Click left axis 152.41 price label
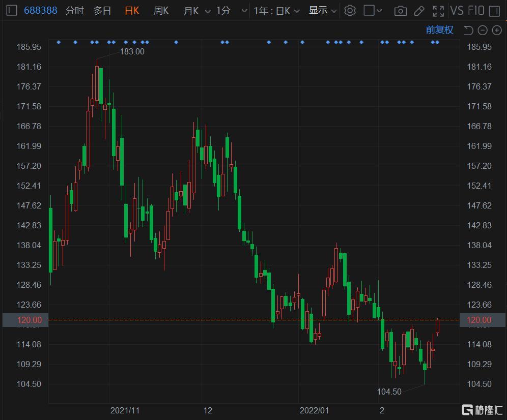507x420 pixels. click(29, 186)
